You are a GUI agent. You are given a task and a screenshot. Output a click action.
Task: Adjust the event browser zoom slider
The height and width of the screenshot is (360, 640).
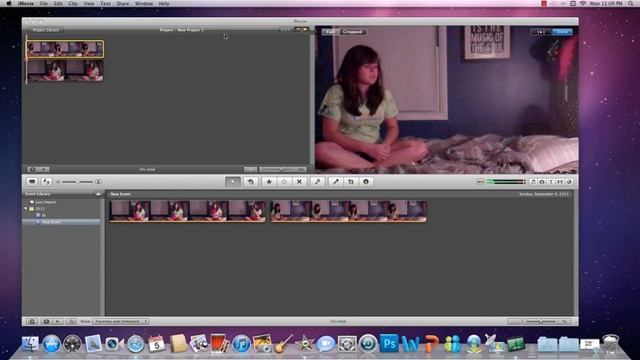click(540, 322)
